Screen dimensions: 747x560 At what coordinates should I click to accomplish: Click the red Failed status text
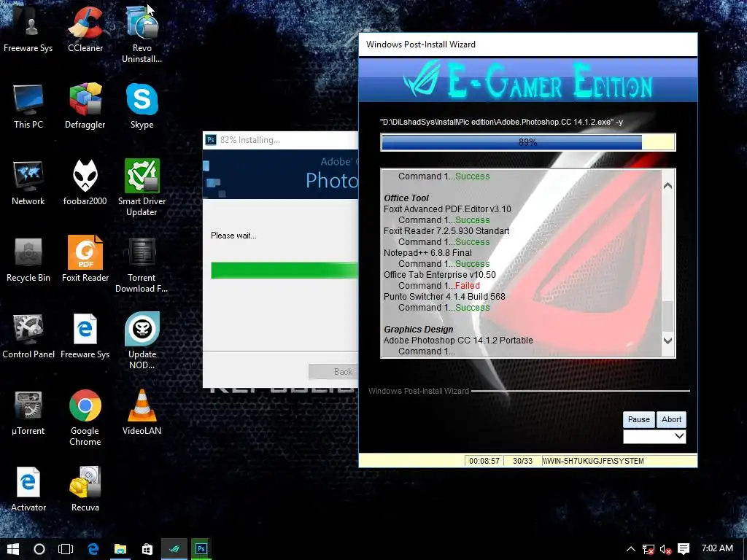[x=467, y=286]
